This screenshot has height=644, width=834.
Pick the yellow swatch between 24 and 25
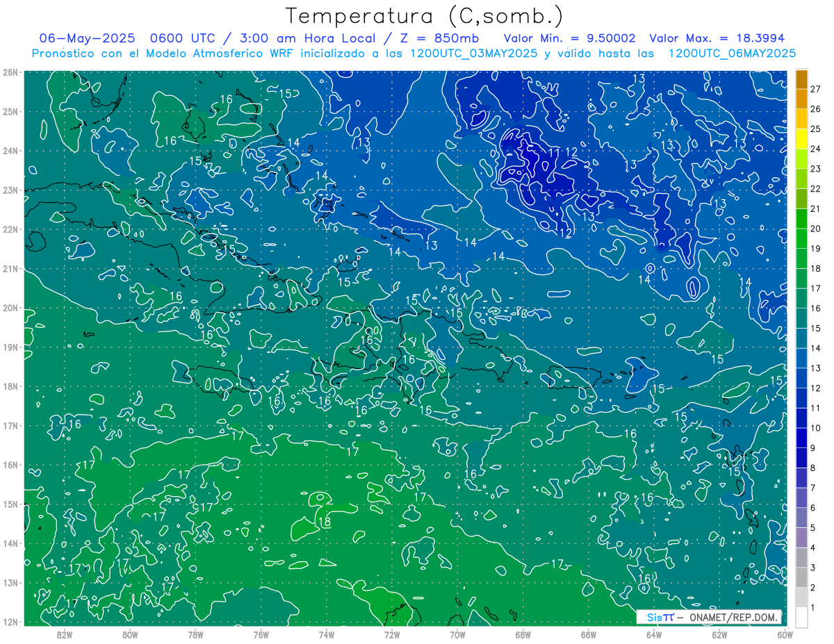click(801, 139)
